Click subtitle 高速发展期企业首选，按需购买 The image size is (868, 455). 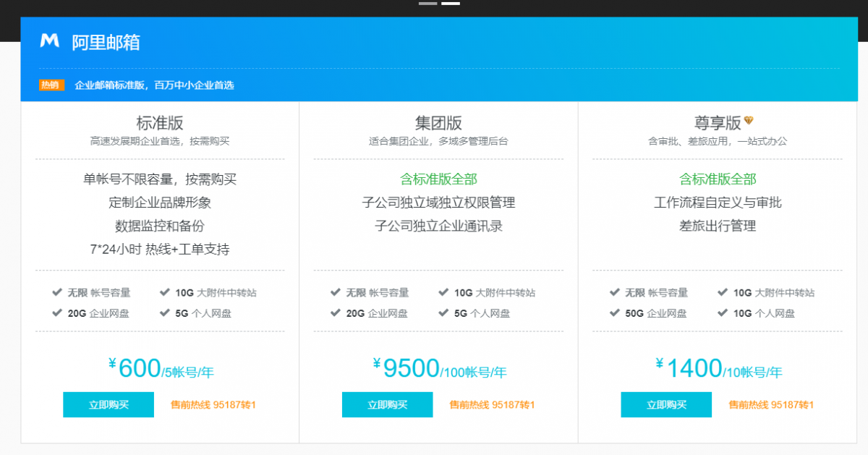click(160, 141)
